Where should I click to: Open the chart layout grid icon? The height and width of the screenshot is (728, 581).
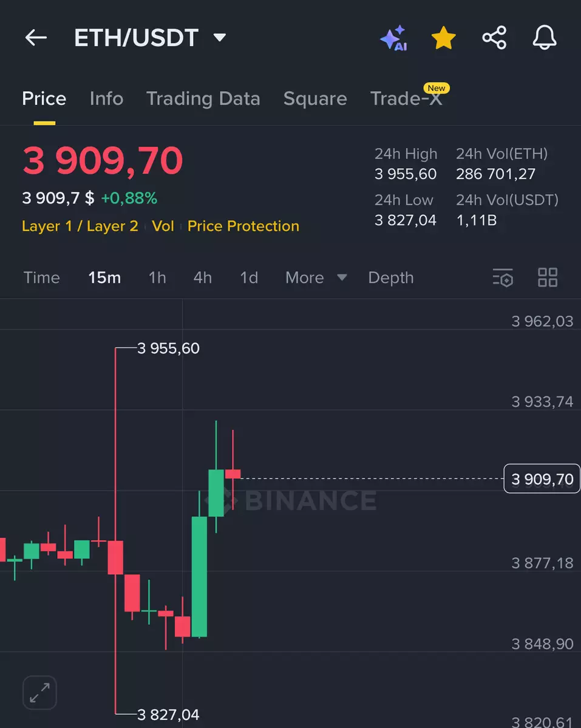click(x=548, y=277)
